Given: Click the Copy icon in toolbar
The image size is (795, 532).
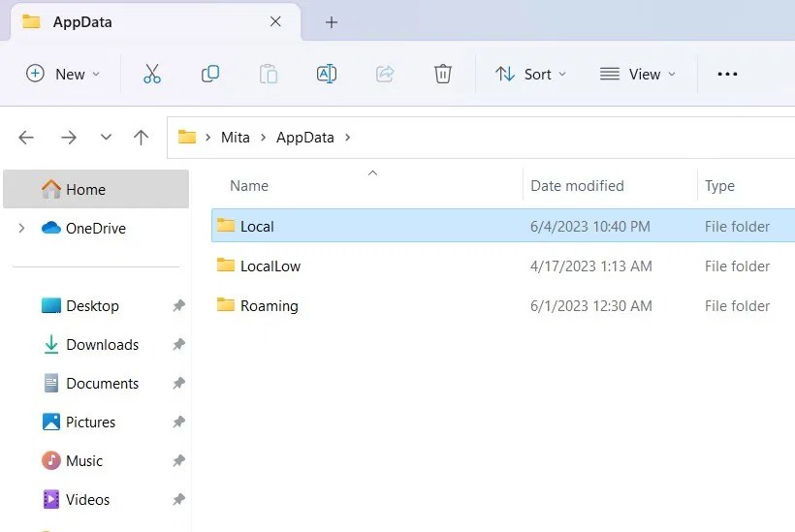Looking at the screenshot, I should point(210,74).
